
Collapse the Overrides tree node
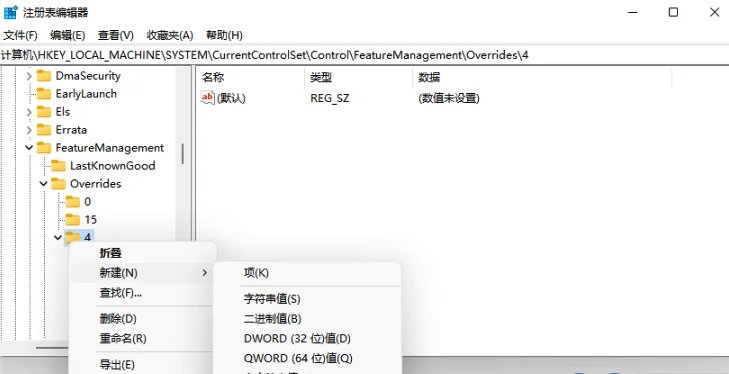(44, 184)
